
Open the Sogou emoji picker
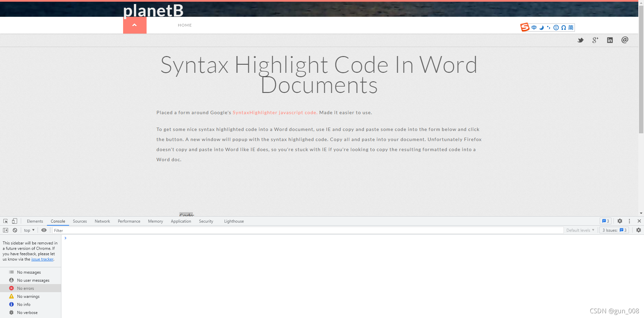click(x=556, y=28)
